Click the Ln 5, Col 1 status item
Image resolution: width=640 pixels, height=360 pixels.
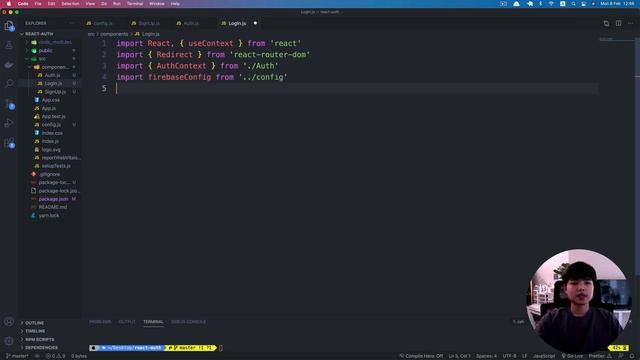(459, 356)
